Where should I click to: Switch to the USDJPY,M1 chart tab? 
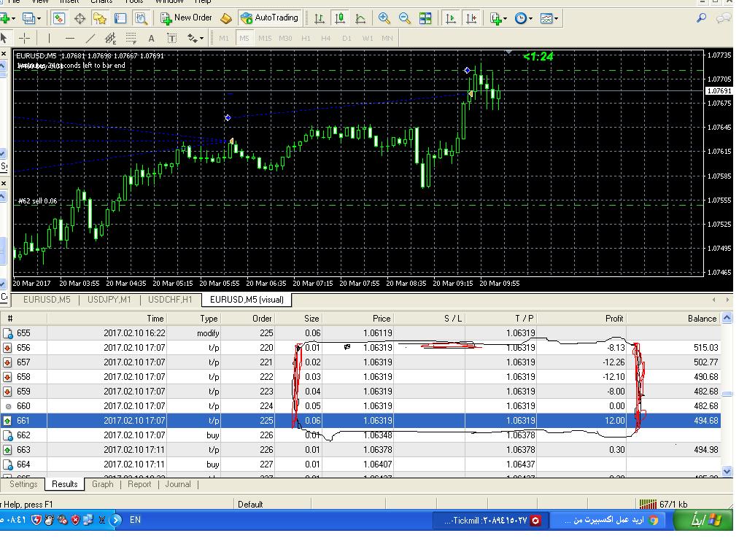109,300
